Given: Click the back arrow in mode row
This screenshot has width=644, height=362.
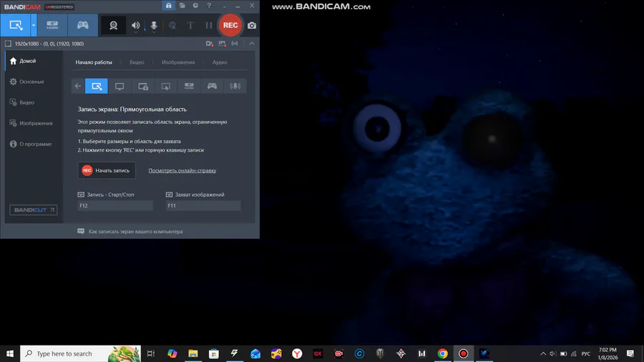Looking at the screenshot, I should click(x=78, y=86).
